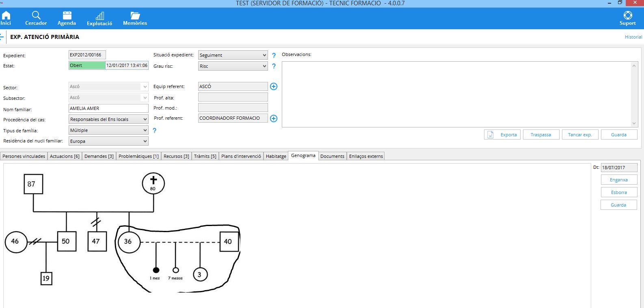
Task: Click the Historial link
Action: point(633,37)
